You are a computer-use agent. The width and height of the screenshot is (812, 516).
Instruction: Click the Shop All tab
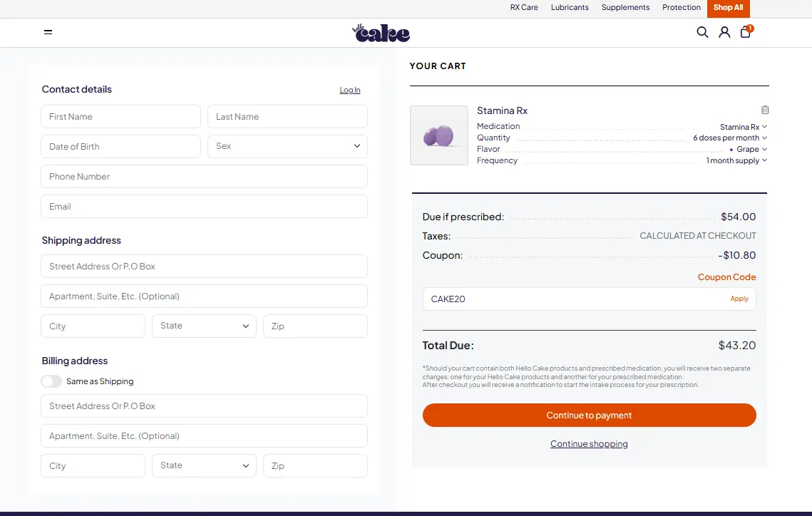(728, 8)
